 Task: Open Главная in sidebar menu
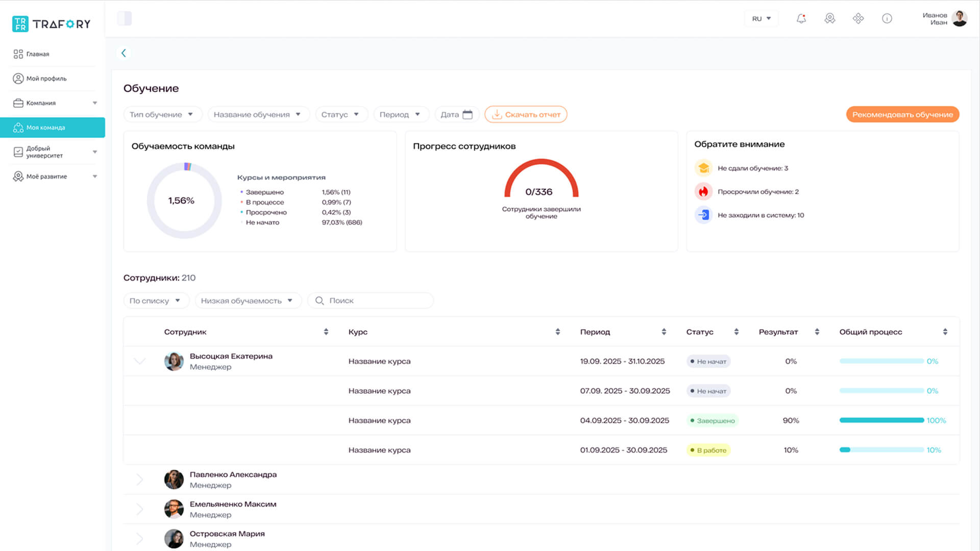pyautogui.click(x=38, y=54)
